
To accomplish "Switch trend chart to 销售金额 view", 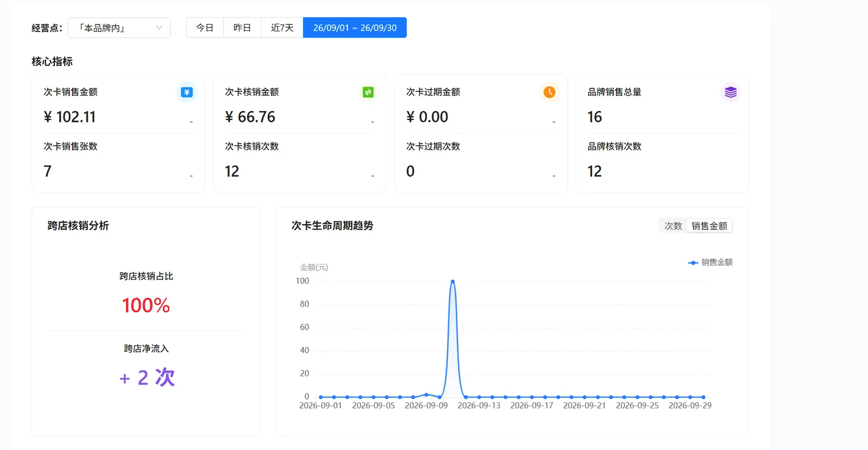I will 709,226.
